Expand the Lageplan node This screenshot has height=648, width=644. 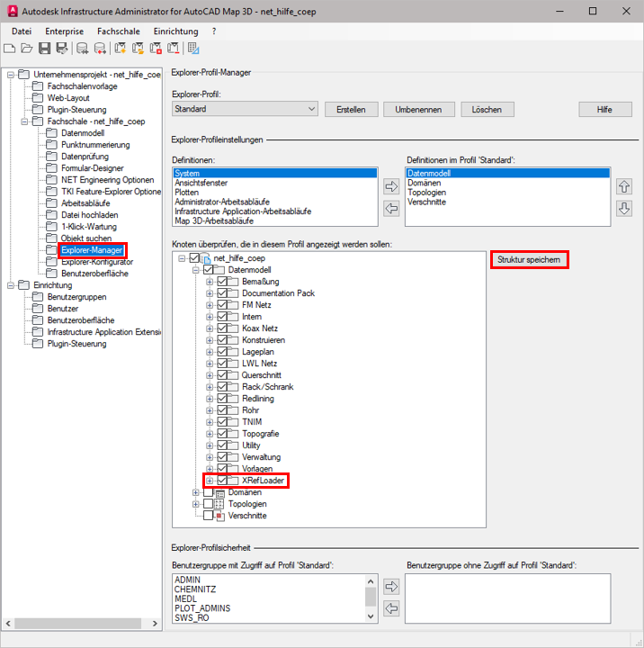(210, 352)
